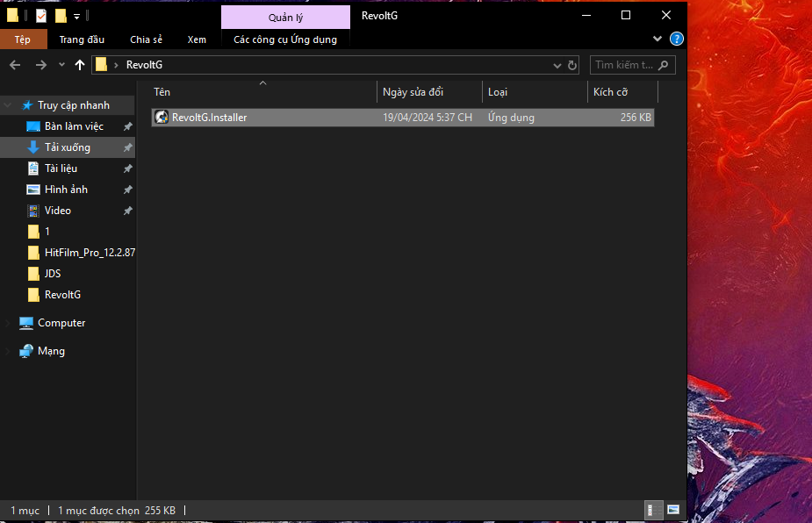Switch to details view in status bar
Viewport: 812px width, 523px height.
coord(654,510)
